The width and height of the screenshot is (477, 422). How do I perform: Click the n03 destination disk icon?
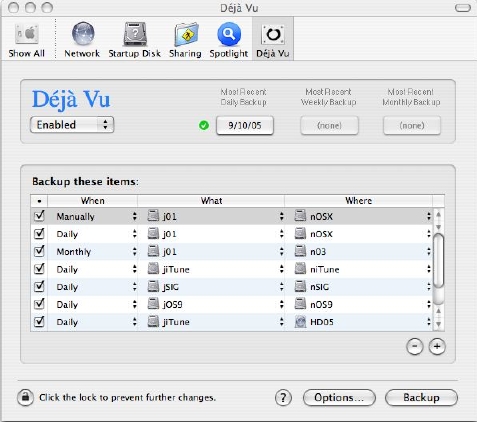pos(300,251)
